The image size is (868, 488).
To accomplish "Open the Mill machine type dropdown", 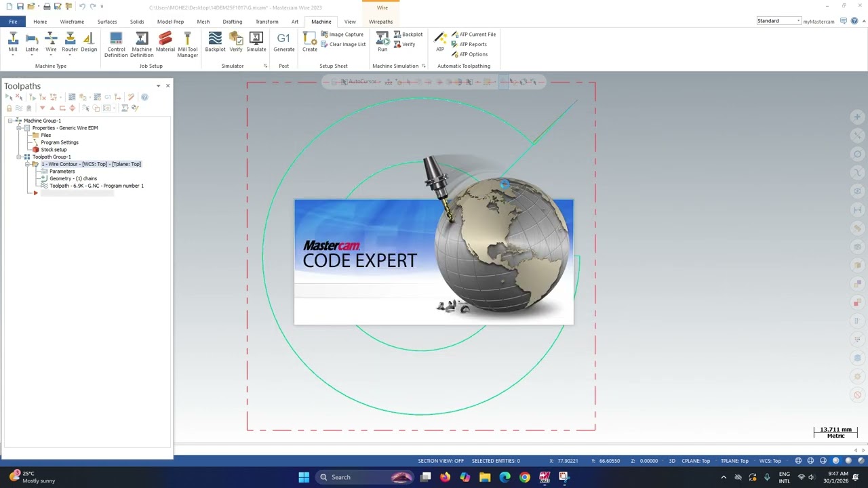I will pyautogui.click(x=13, y=43).
